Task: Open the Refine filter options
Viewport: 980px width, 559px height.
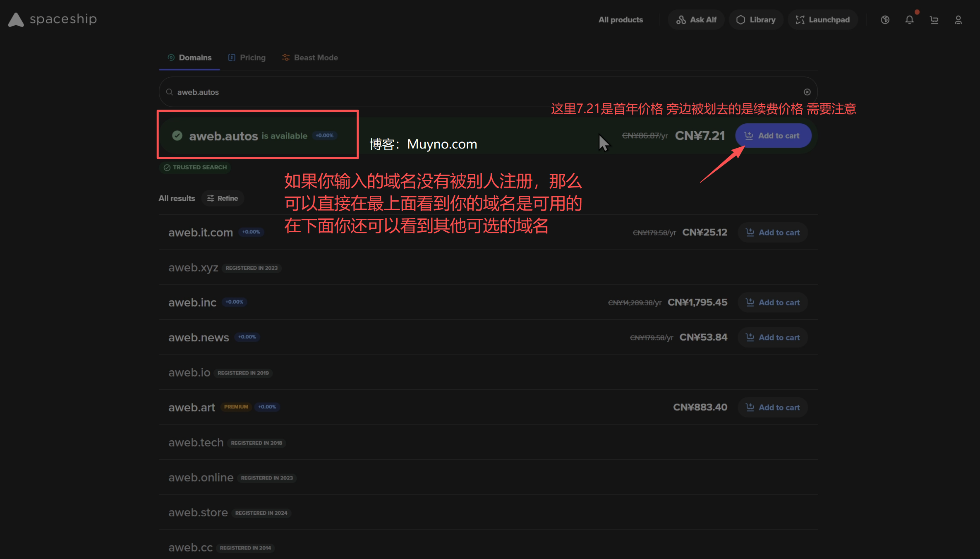Action: [x=223, y=198]
